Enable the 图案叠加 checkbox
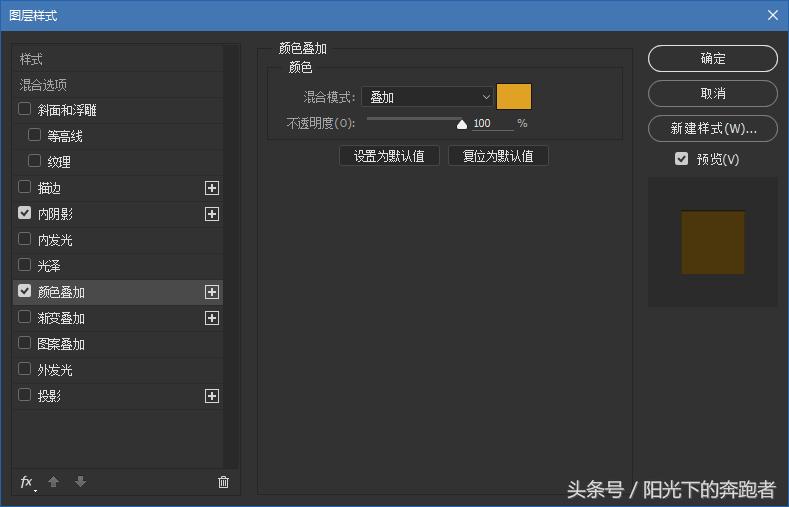 point(24,343)
